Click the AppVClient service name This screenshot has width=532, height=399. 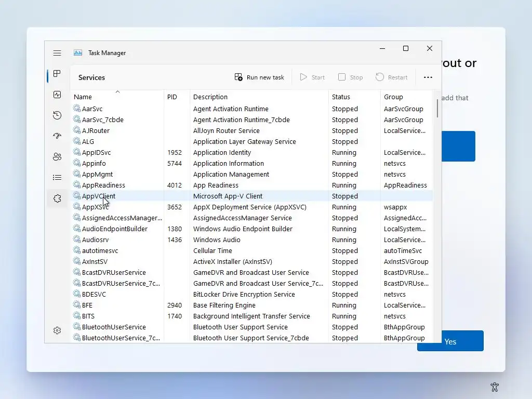98,196
